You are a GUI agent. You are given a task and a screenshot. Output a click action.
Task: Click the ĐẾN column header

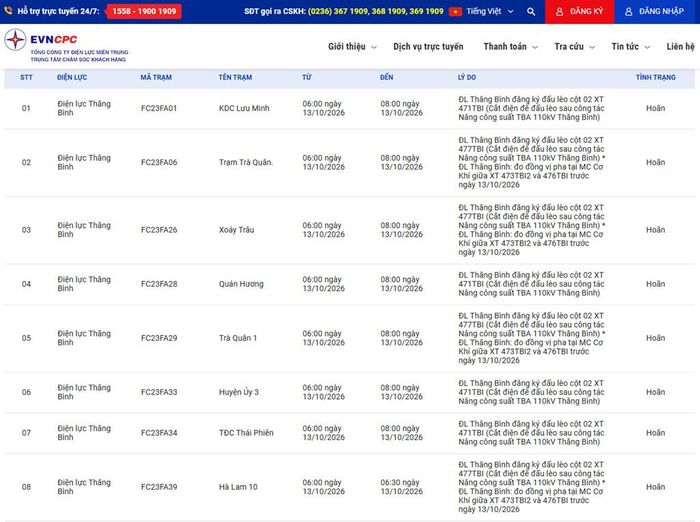387,77
